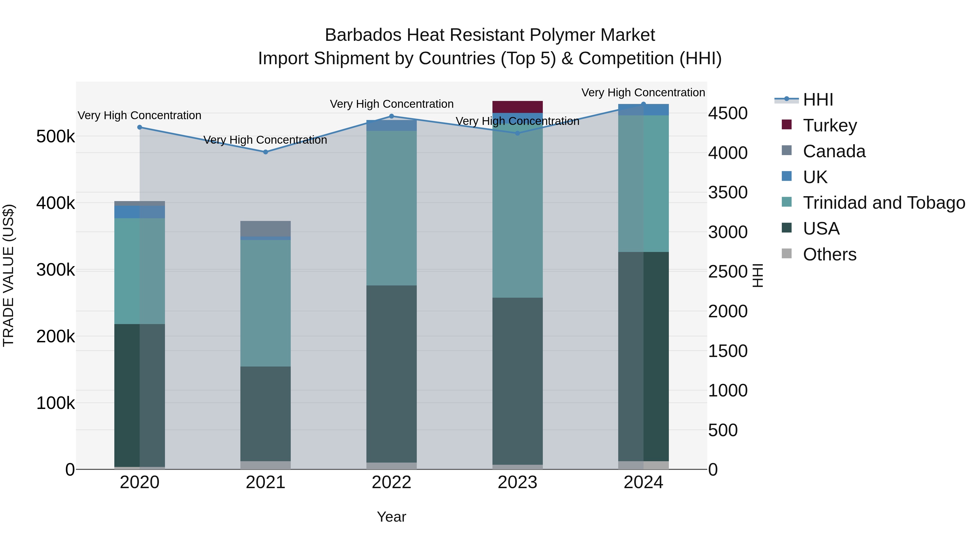Viewport: 980px width, 551px height.
Task: Click the 2020 Very High Concentration annotation
Action: [140, 116]
